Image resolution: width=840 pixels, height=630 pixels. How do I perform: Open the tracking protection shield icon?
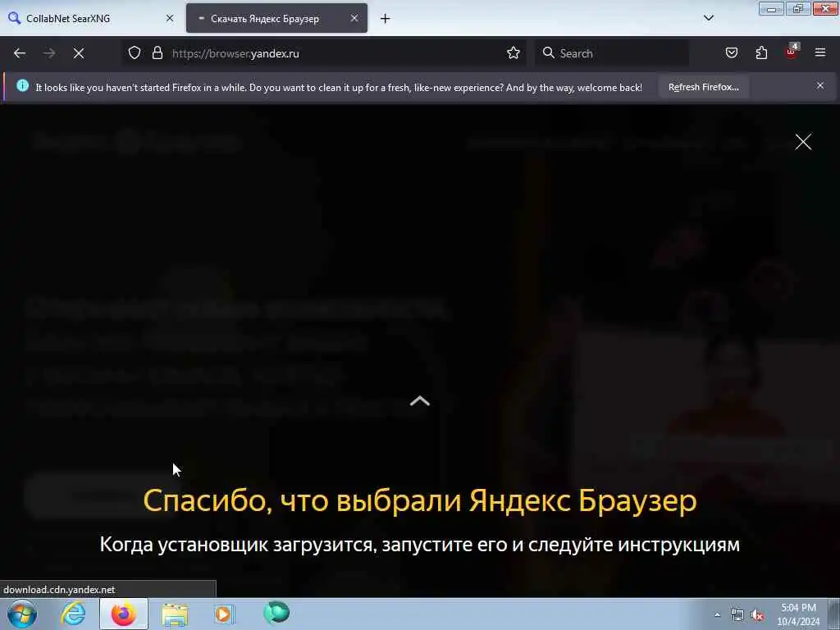135,53
